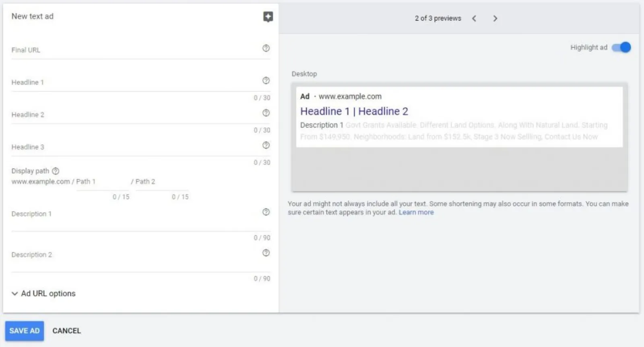The height and width of the screenshot is (347, 644).
Task: Open help icon for Final URL
Action: coord(266,48)
